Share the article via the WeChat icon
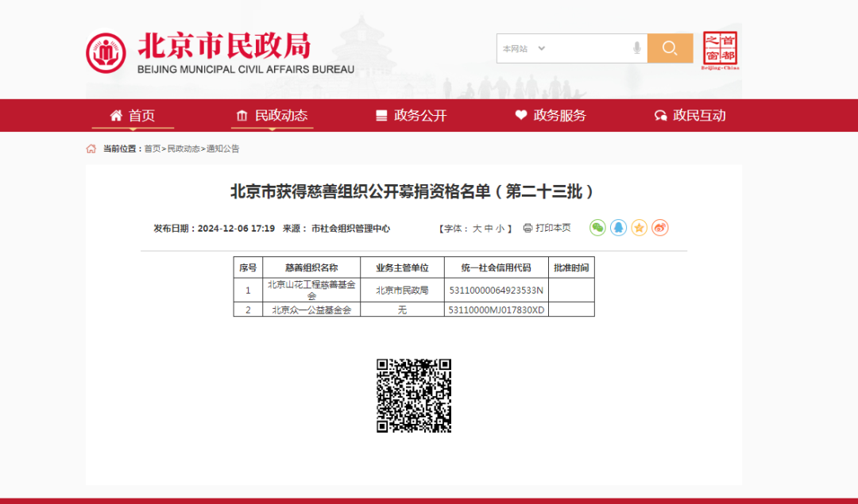 597,228
